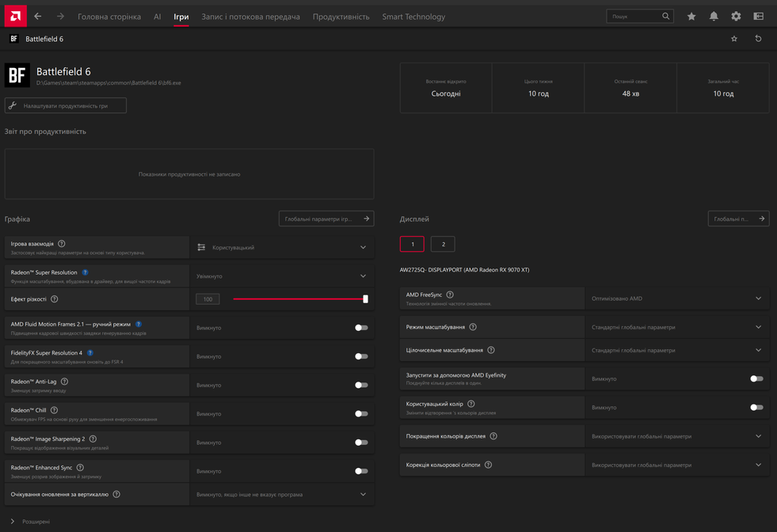Enable Radeon Anti-Lag toggle
The height and width of the screenshot is (532, 777).
(361, 385)
